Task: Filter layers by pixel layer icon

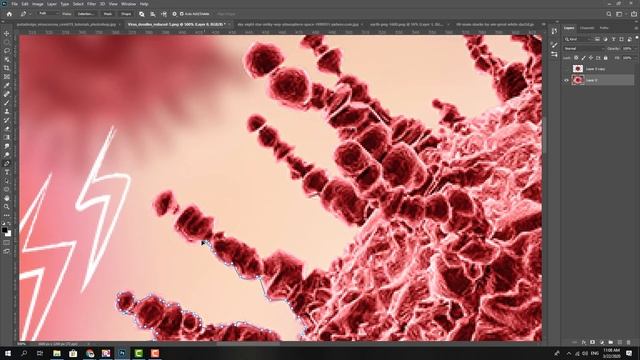Action: 597,39
